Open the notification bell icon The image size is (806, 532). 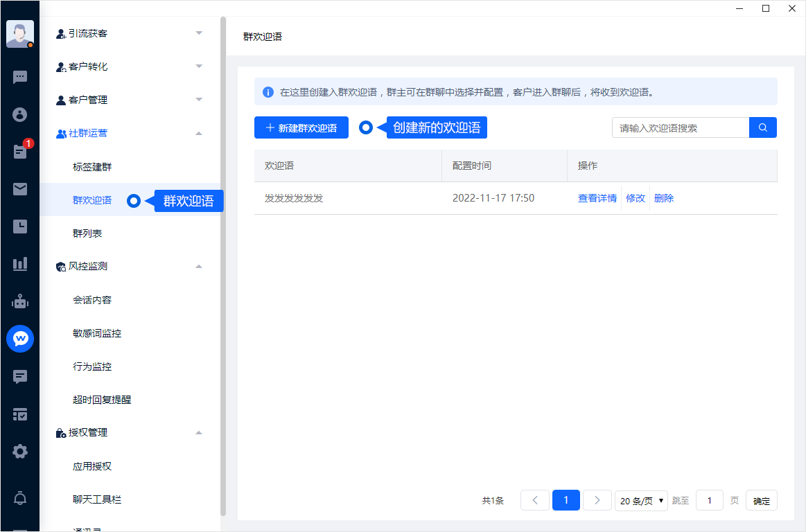20,497
